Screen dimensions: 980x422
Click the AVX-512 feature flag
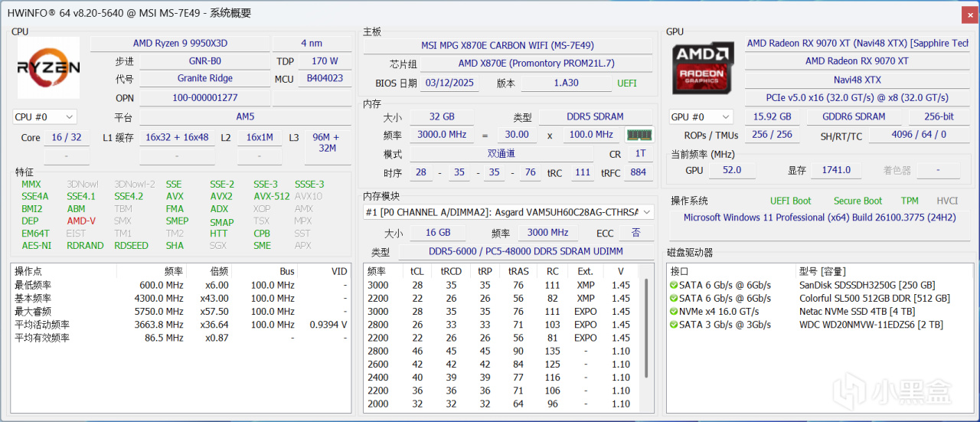(271, 196)
